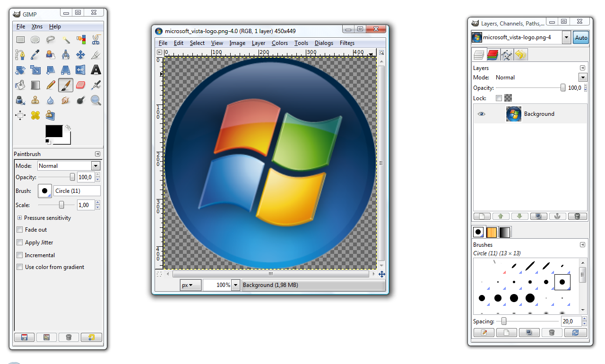The width and height of the screenshot is (605, 364).
Task: Select the Move tool
Action: (81, 55)
